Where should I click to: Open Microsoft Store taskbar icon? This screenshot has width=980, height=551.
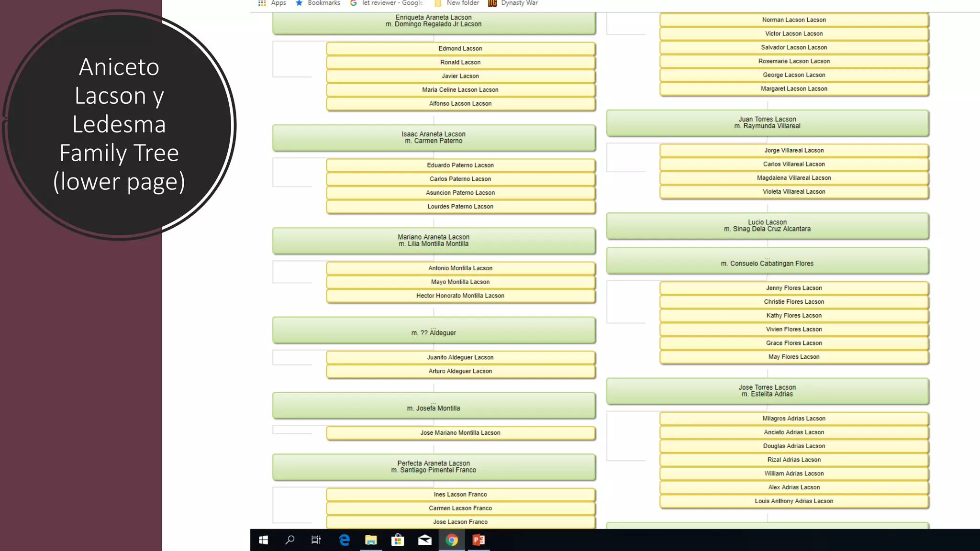point(398,540)
